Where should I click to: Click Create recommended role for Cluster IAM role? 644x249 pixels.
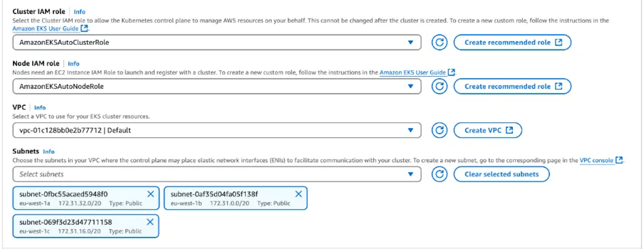click(x=512, y=43)
